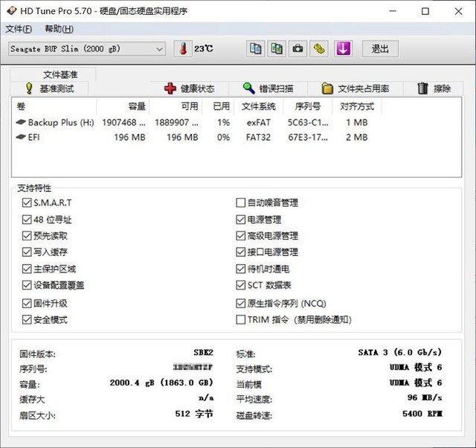Toggle the S.M.A.R.T checkbox
476x448 pixels.
[27, 202]
